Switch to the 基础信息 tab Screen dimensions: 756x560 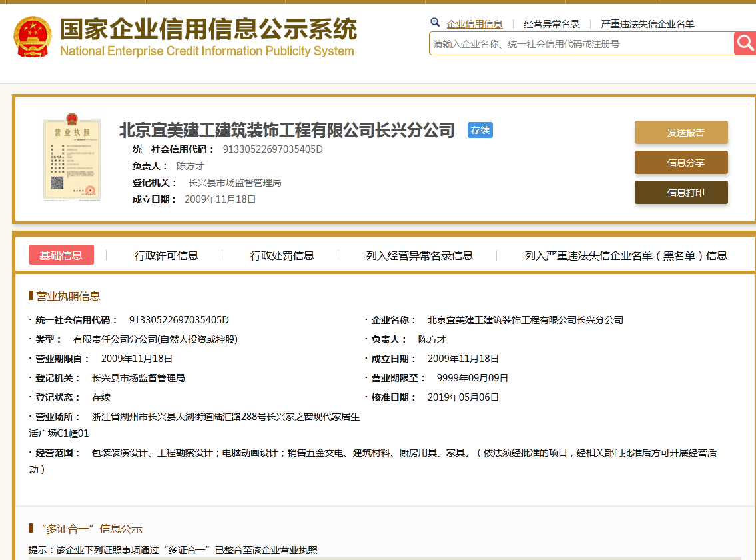click(61, 255)
